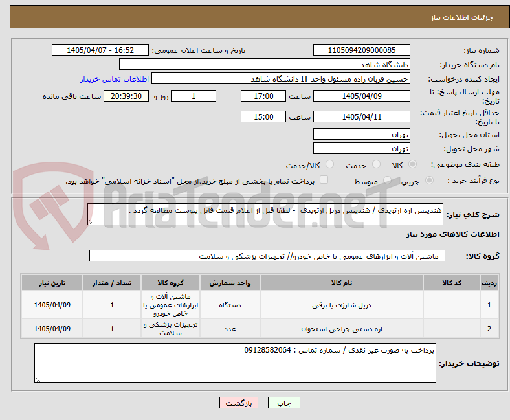Click the unit cell عدد
Screen dimensions: 510x420
[x=230, y=329]
